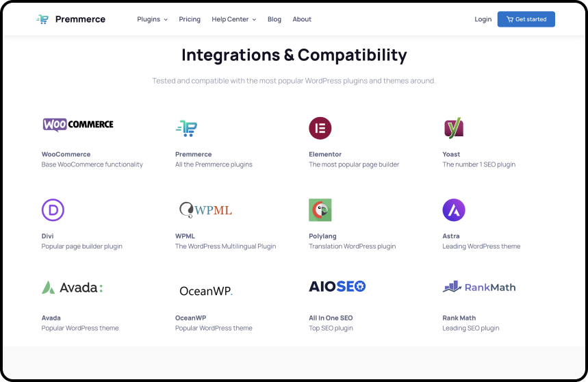Click the Divi circle D logo
Image resolution: width=588 pixels, height=382 pixels.
tap(53, 210)
